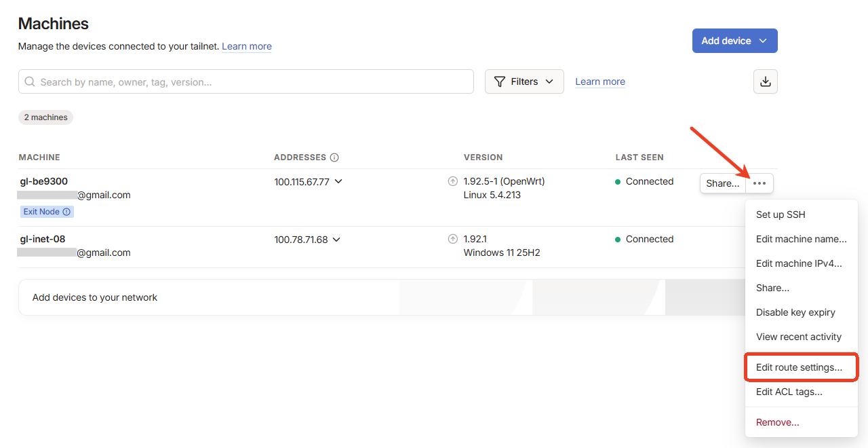This screenshot has width=868, height=448.
Task: Choose Edit machine IPv4... option
Action: click(x=802, y=263)
